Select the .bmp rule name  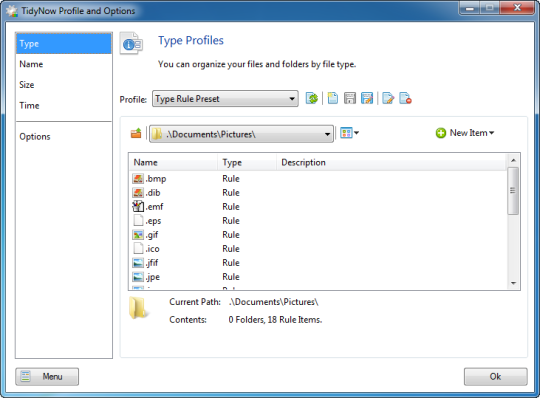pos(156,179)
